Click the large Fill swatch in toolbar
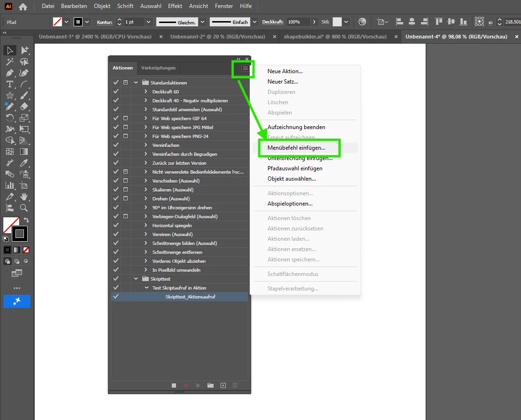The image size is (521, 420). click(11, 225)
